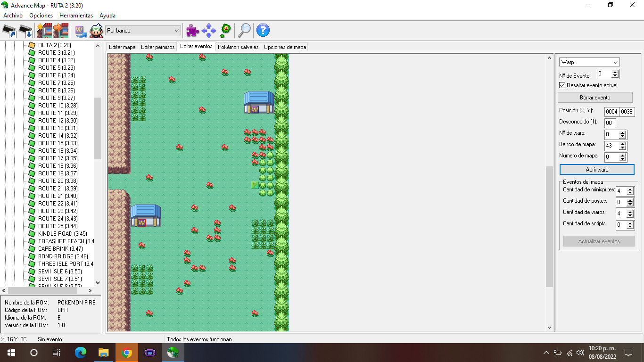Click the map view vertical scrollbar thumb
The width and height of the screenshot is (644, 362).
tap(549, 226)
